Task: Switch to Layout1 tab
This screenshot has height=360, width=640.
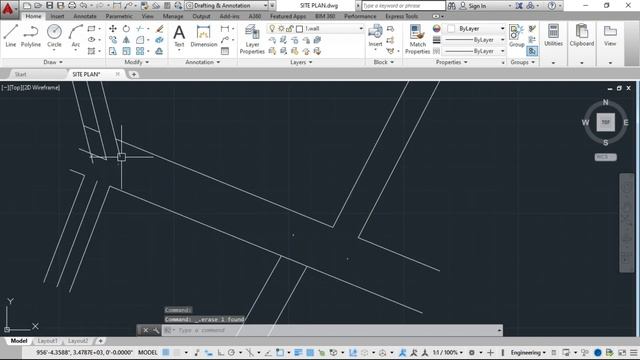Action: point(47,341)
